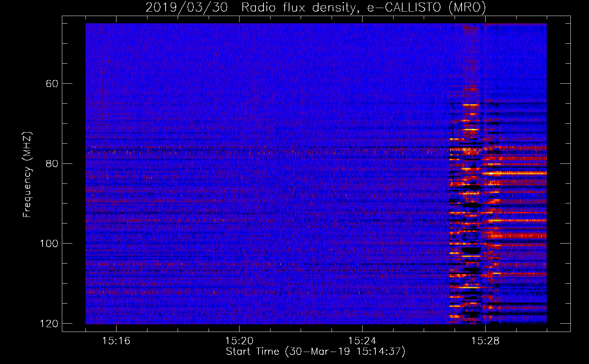Click the plot title 'Radio flux density, e-CALLISTO (MRO)'
This screenshot has height=364, width=589.
tap(364, 8)
